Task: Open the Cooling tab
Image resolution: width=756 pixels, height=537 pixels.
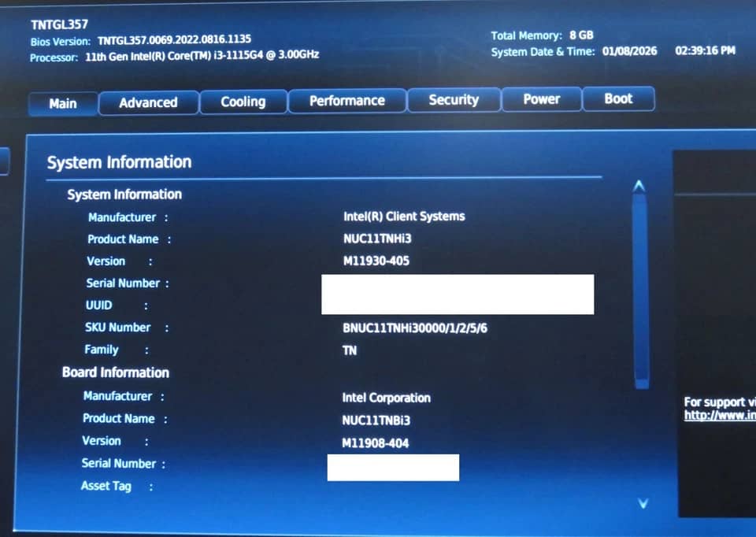Action: point(243,102)
